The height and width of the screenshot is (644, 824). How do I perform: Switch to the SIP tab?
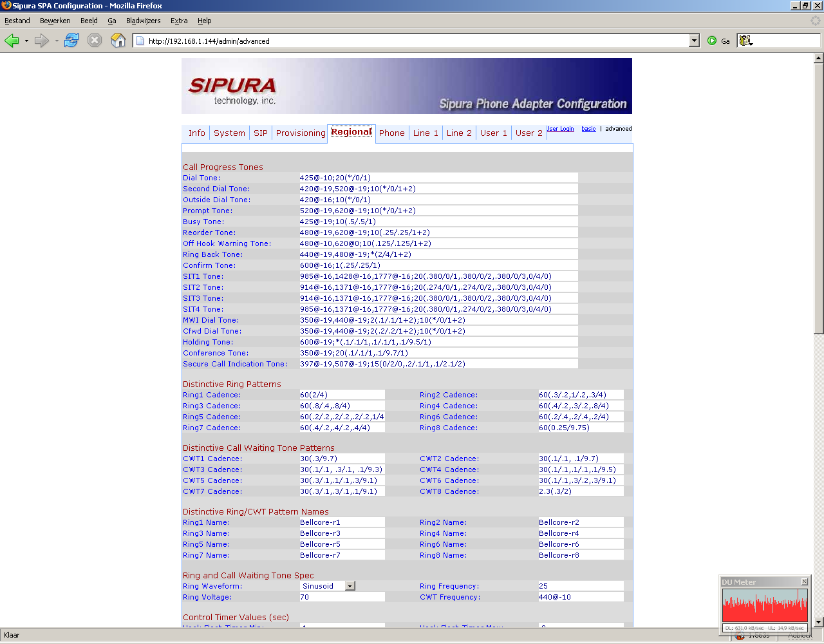tap(261, 133)
